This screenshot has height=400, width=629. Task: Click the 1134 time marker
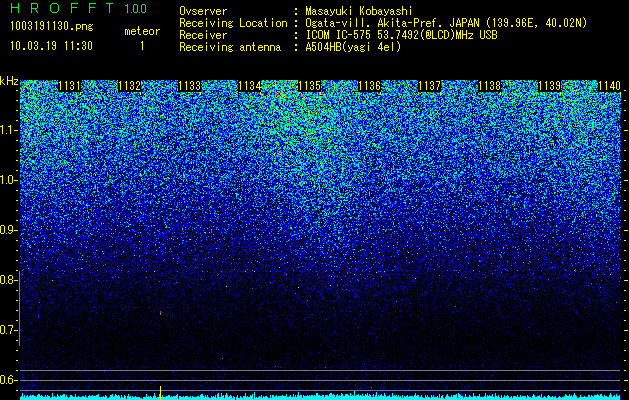[250, 86]
